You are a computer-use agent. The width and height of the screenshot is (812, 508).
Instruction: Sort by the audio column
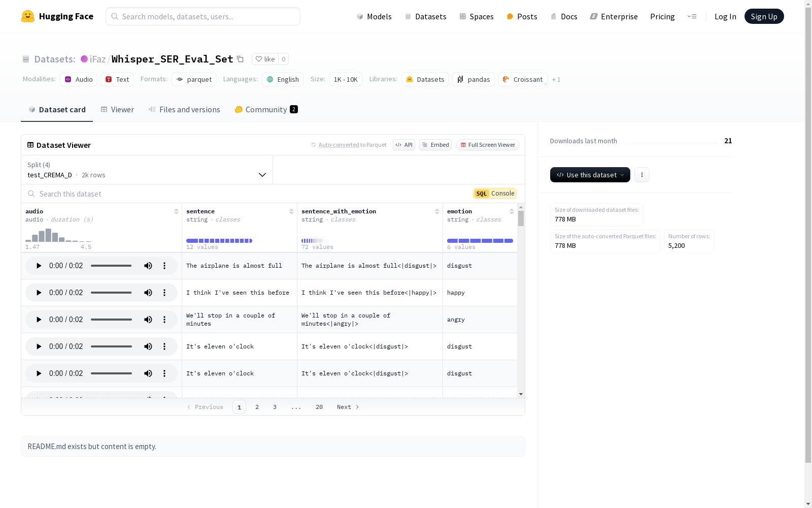176,211
